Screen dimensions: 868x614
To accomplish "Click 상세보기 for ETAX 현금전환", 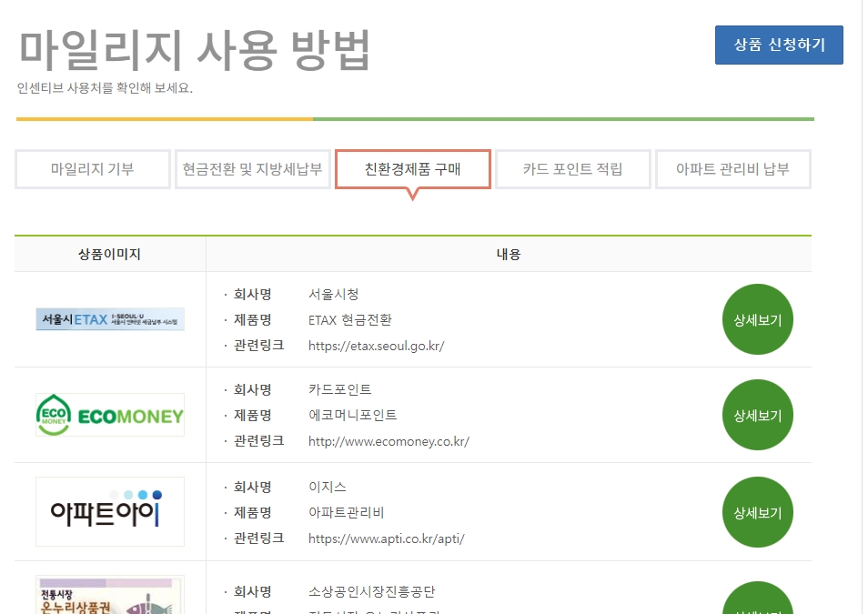I will click(757, 319).
